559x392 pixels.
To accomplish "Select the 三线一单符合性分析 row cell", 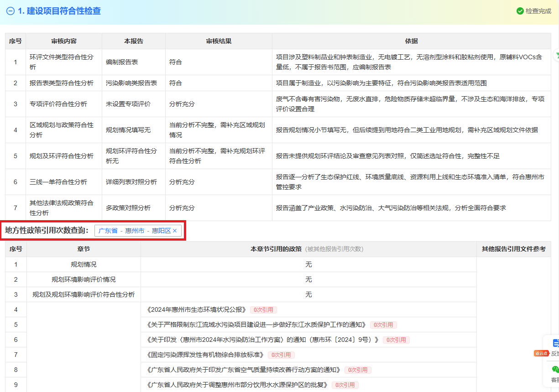I will coord(58,182).
